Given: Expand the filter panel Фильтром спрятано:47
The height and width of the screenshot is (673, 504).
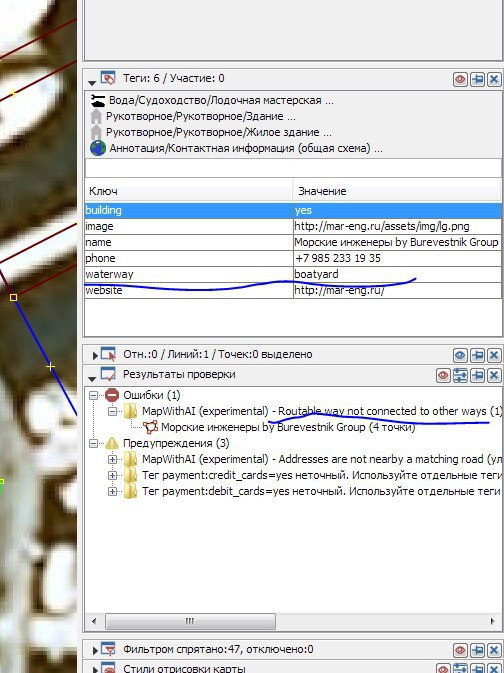Looking at the screenshot, I should 95,650.
